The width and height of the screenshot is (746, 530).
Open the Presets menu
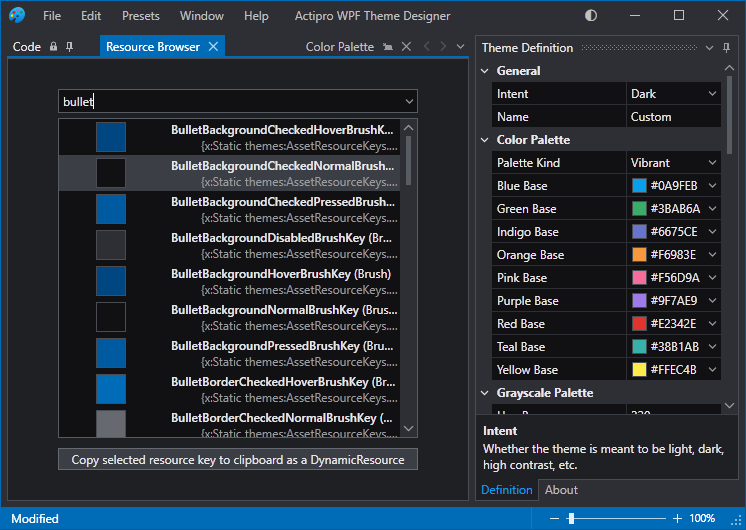point(140,16)
